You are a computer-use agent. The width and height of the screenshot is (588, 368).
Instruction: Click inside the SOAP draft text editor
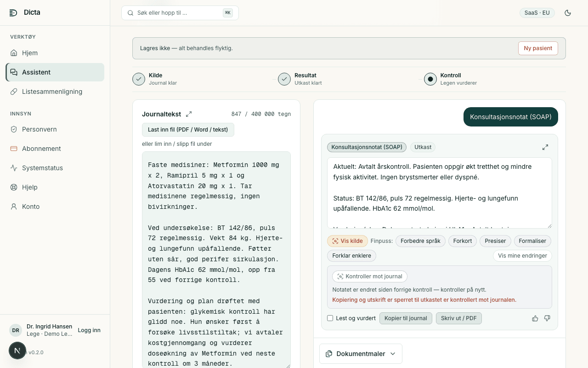point(440,193)
